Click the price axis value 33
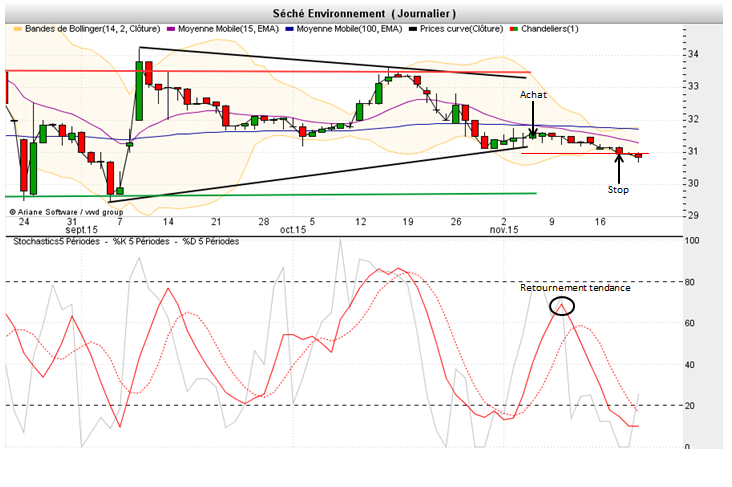Image resolution: width=732 pixels, height=487 pixels. coord(694,86)
